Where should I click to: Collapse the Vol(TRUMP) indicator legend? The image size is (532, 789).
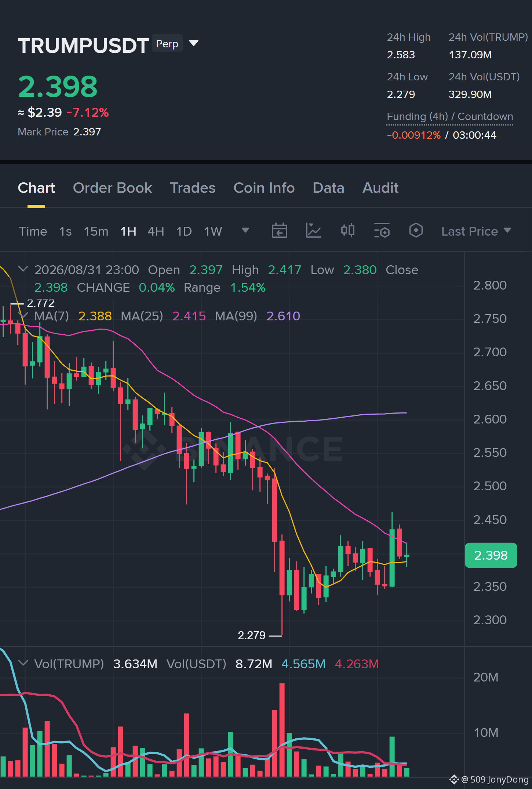(23, 663)
